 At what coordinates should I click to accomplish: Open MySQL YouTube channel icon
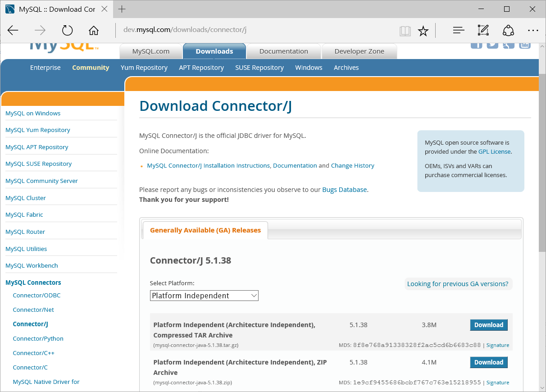pos(525,46)
